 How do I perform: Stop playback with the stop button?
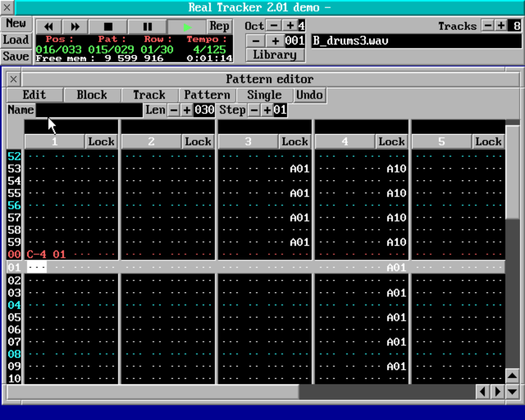[x=108, y=27]
